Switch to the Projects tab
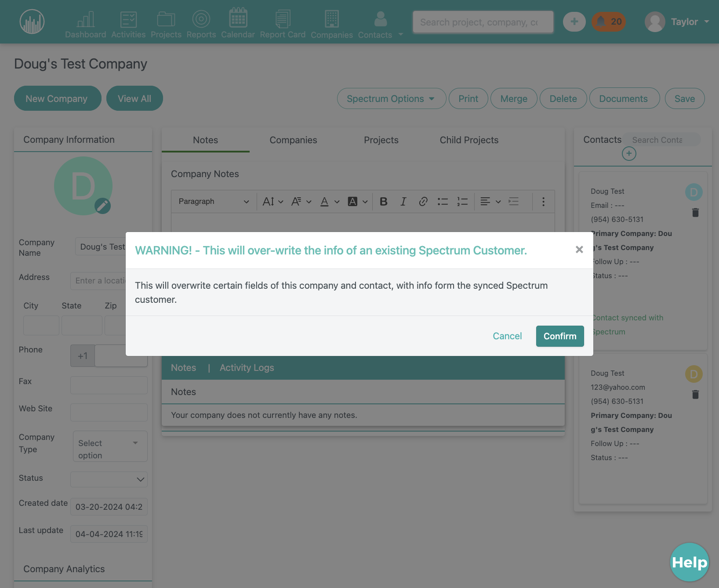 381,140
